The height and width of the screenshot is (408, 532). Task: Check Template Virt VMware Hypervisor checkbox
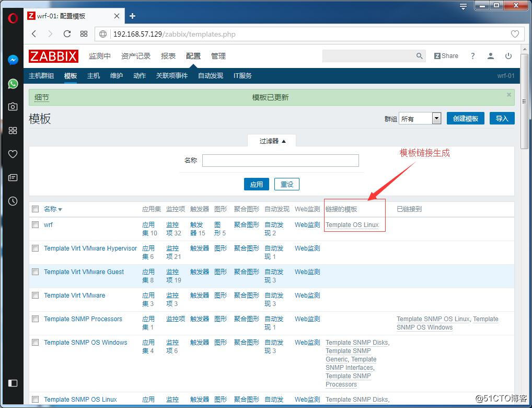(x=36, y=248)
